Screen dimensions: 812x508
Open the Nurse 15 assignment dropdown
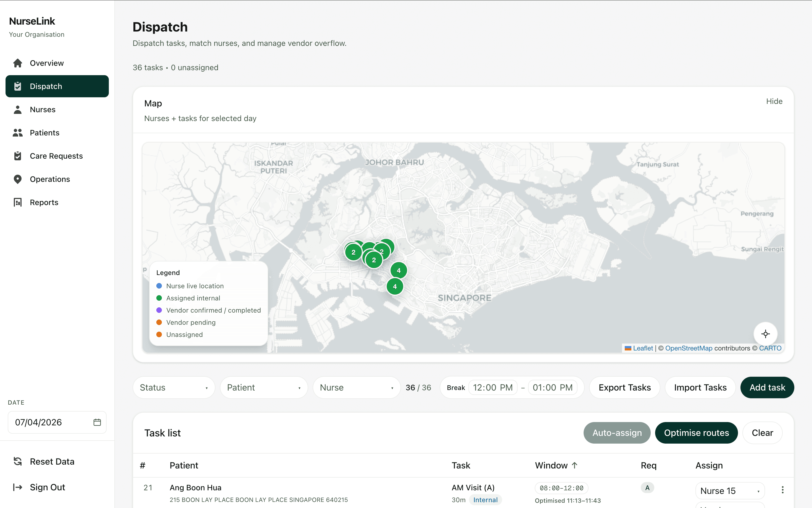tap(730, 491)
